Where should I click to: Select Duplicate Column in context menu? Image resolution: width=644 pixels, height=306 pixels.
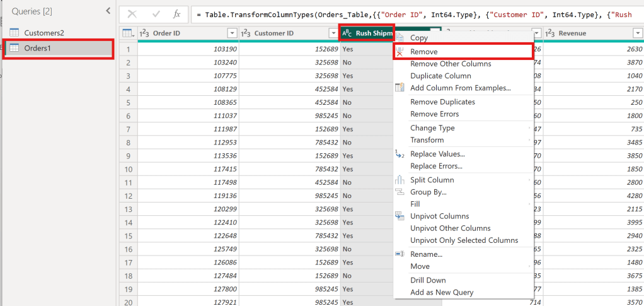[440, 76]
